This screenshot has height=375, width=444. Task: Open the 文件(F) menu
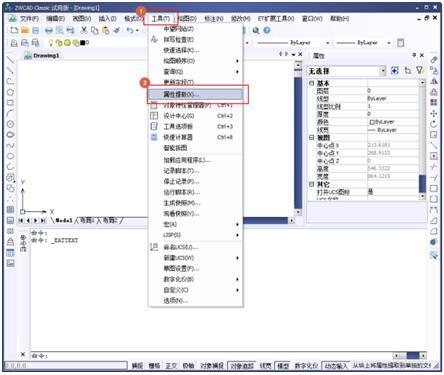point(29,19)
